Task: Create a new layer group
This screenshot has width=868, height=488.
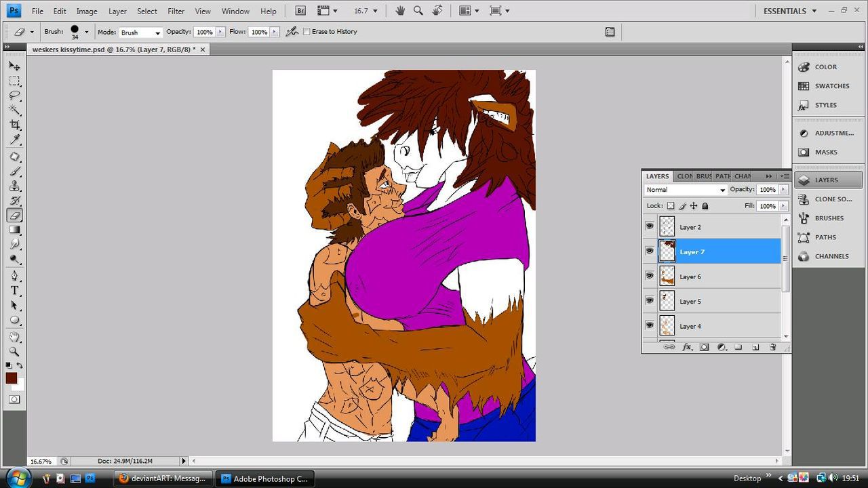Action: [738, 347]
